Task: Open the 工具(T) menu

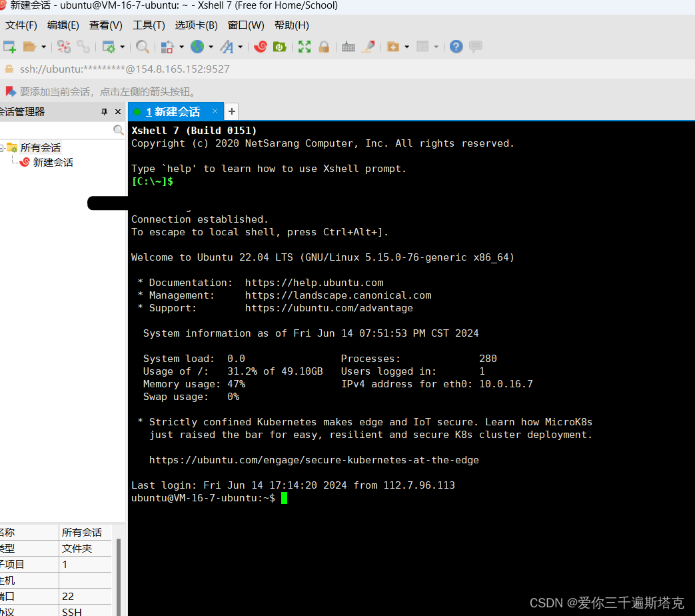Action: (148, 25)
